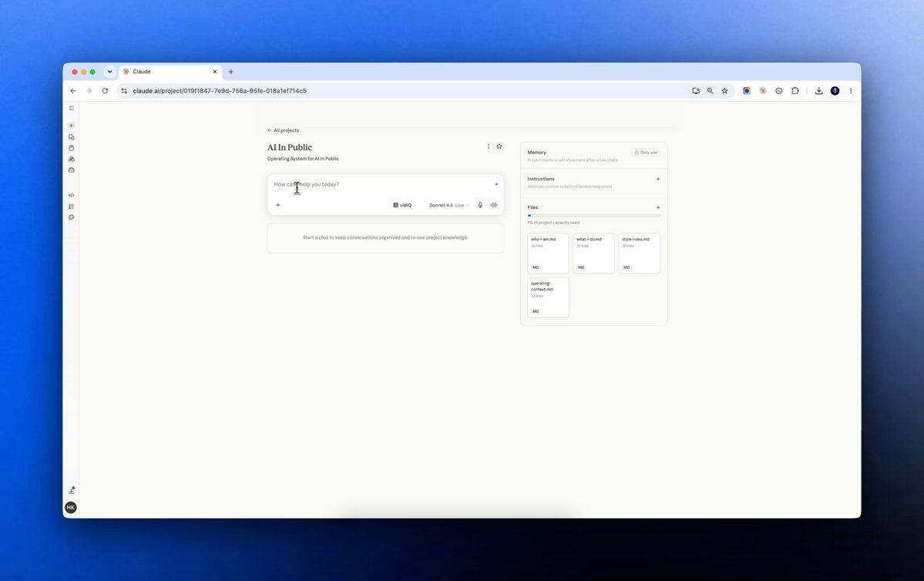Viewport: 924px width, 581px height.
Task: Click the Only you visibility badge
Action: tap(646, 153)
